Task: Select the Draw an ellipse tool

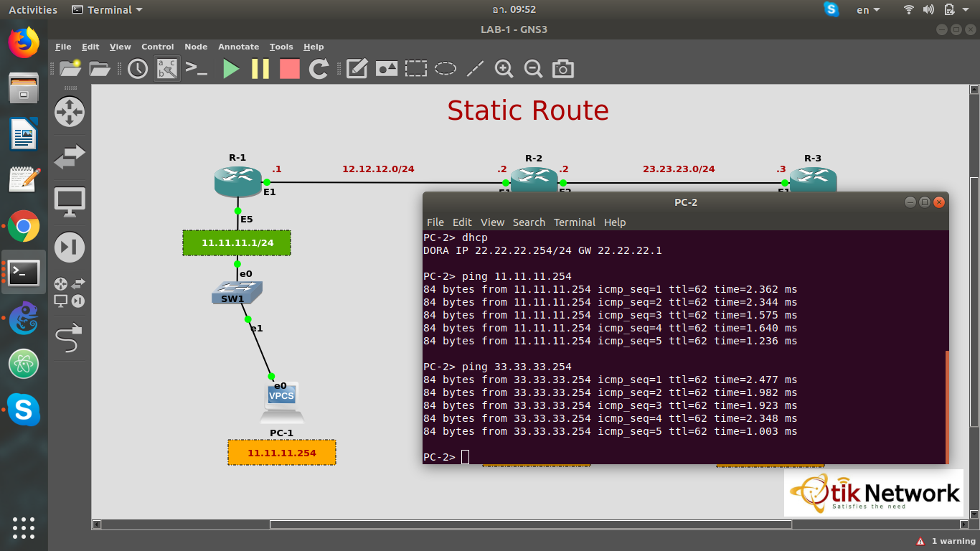Action: tap(446, 69)
